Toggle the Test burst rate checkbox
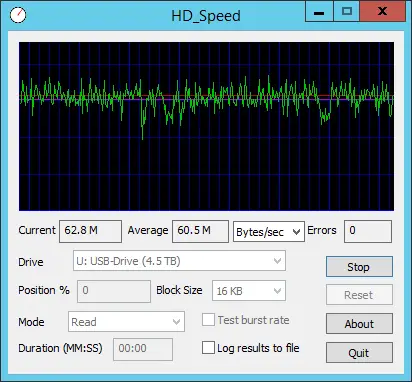Viewport: 412px width, 382px height. click(x=208, y=320)
